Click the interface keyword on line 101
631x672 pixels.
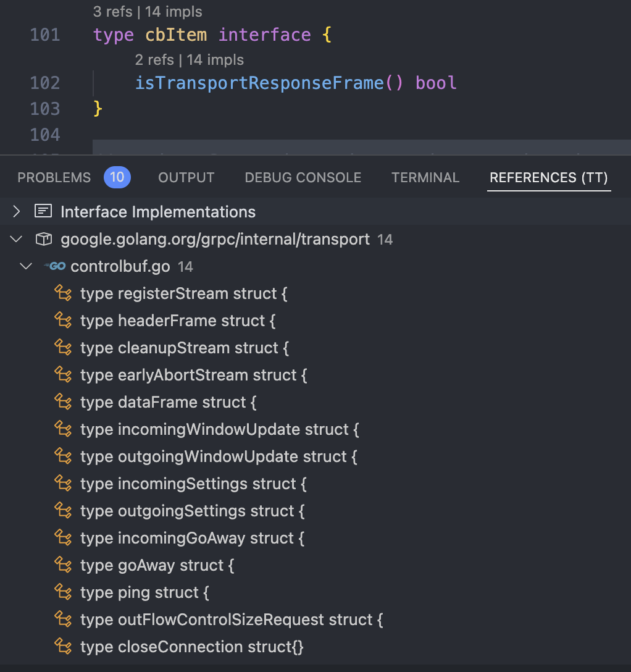[264, 35]
